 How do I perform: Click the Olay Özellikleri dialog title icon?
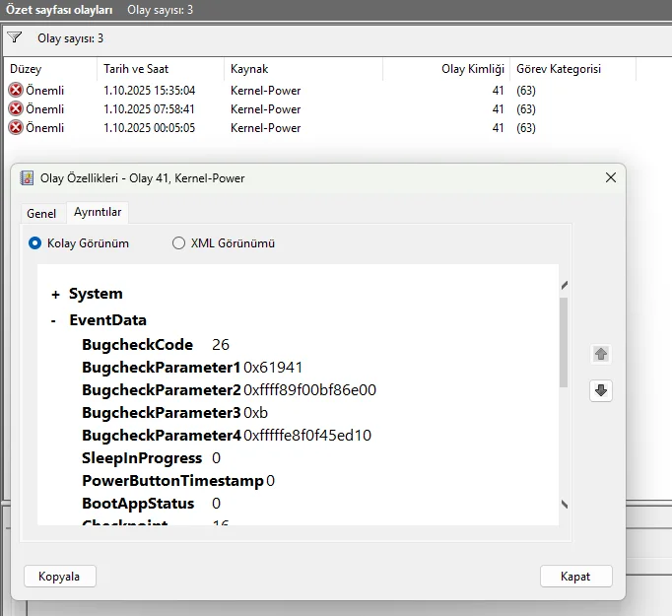pyautogui.click(x=27, y=177)
